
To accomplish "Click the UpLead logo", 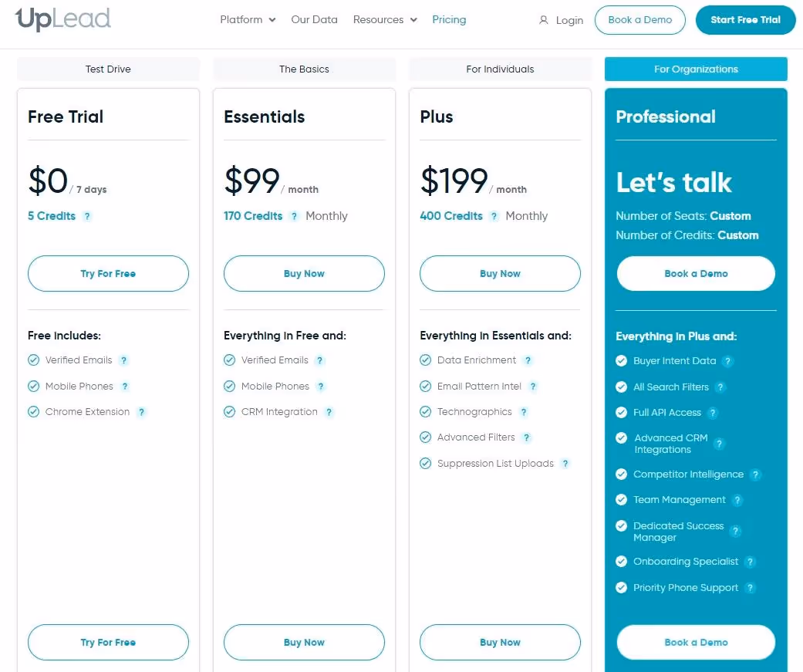I will pyautogui.click(x=61, y=19).
